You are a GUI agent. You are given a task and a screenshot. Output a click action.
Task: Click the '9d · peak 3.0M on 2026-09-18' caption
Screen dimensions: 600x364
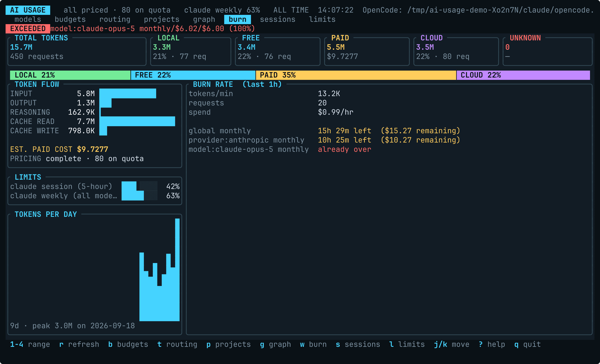coord(72,326)
